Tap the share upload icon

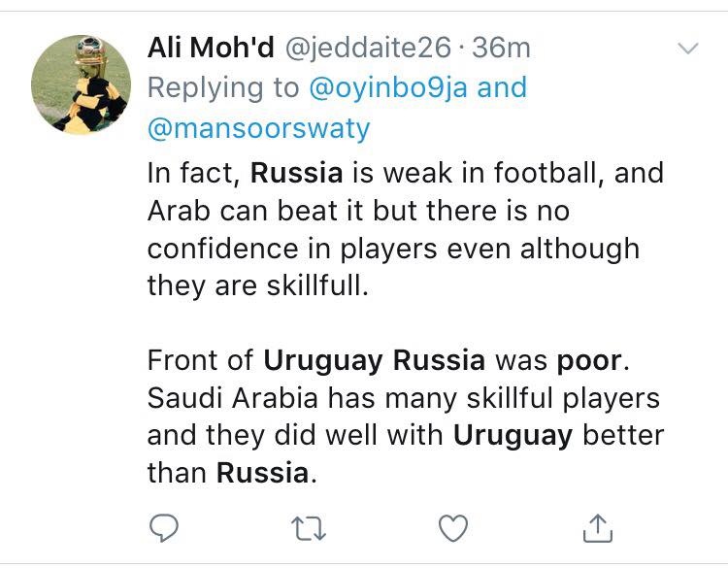click(597, 527)
